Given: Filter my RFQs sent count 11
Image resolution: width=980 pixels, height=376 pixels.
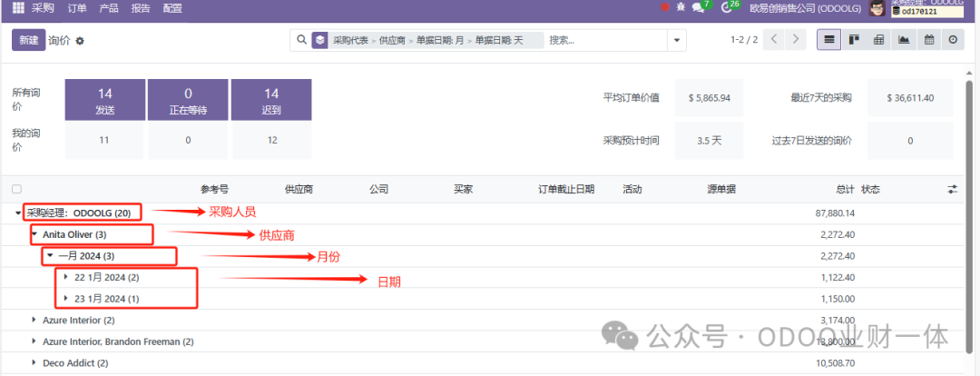Looking at the screenshot, I should coord(104,140).
